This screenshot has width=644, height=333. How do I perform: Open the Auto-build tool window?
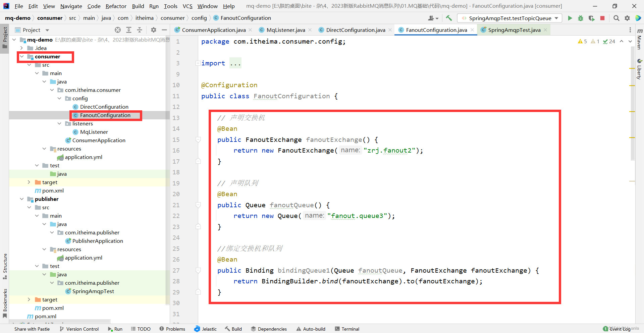(x=311, y=329)
